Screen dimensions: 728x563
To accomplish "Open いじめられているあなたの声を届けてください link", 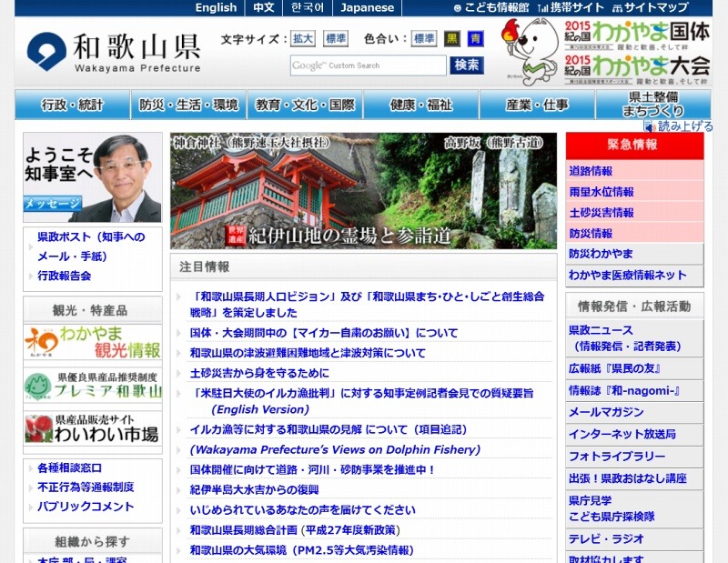I will pos(302,510).
